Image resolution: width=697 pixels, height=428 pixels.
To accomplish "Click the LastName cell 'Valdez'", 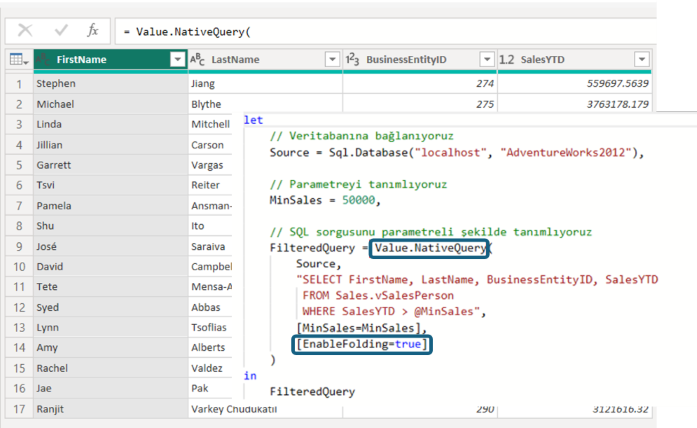I will click(x=210, y=368).
